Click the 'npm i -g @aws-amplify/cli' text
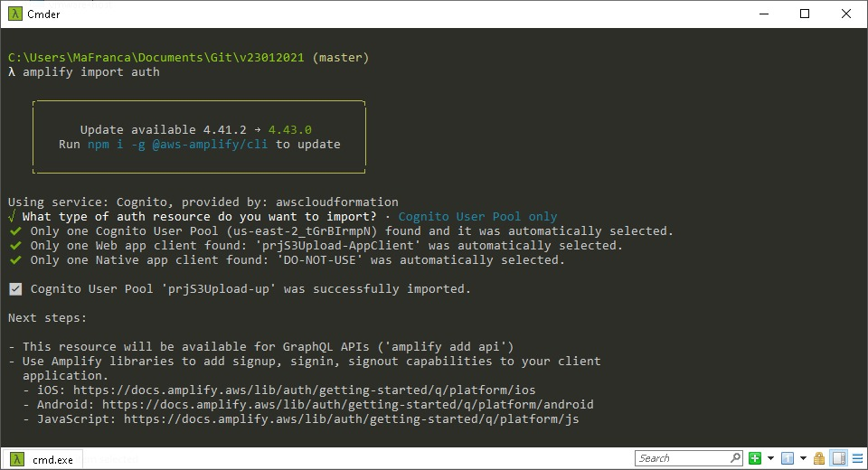This screenshot has width=868, height=470. pos(178,144)
